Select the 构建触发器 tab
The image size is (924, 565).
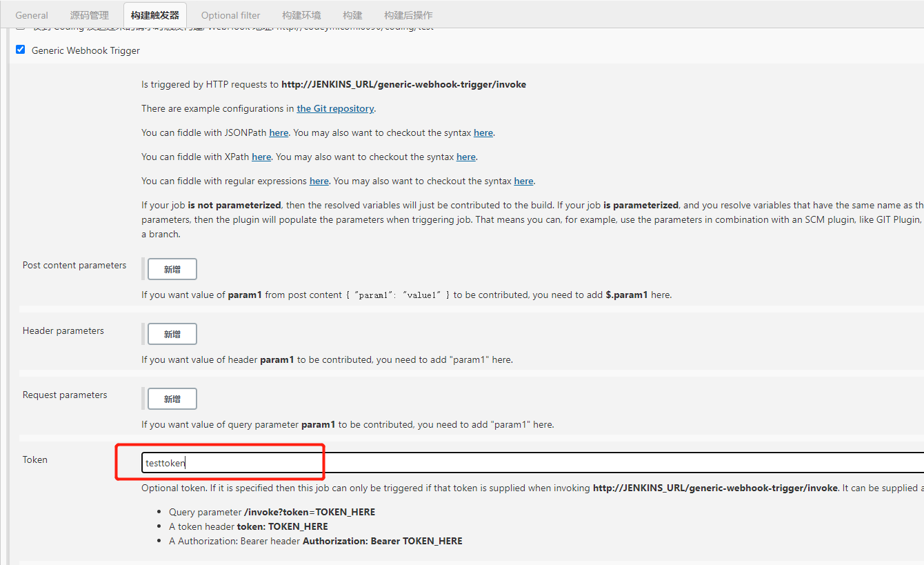point(154,14)
